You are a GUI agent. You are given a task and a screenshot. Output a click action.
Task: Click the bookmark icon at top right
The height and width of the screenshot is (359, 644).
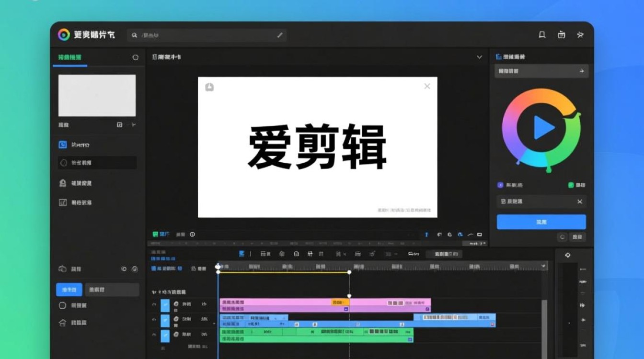point(542,34)
